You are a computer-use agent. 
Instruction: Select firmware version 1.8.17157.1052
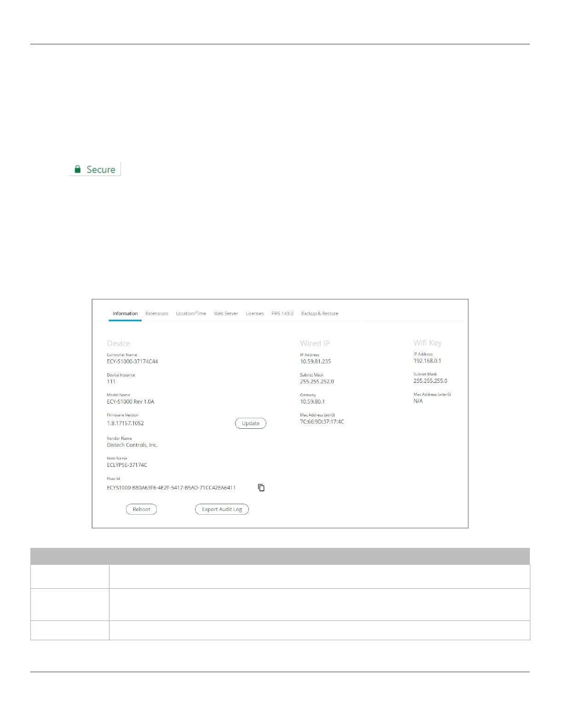point(126,423)
